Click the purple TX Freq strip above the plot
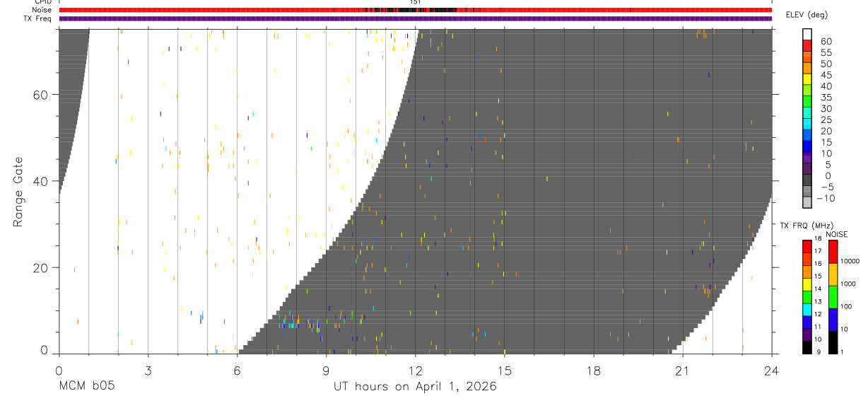 (415, 18)
